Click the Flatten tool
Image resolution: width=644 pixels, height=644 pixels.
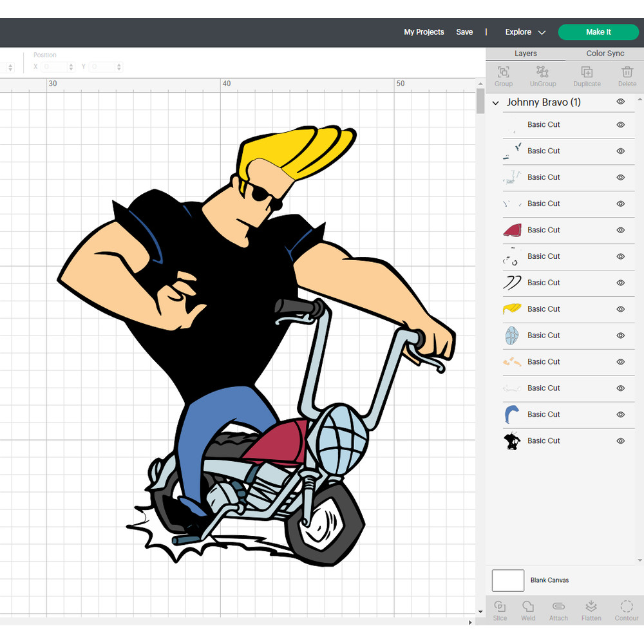tap(591, 611)
